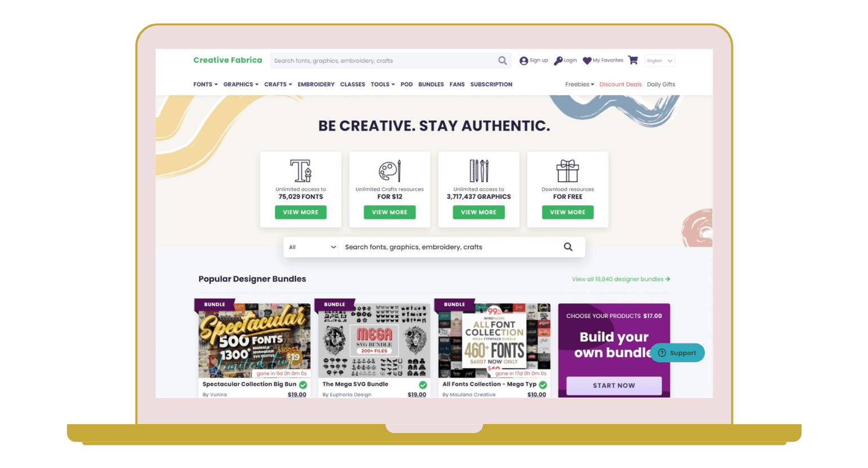Click the magnifier icon in top search bar
This screenshot has height=468, width=868.
(502, 60)
